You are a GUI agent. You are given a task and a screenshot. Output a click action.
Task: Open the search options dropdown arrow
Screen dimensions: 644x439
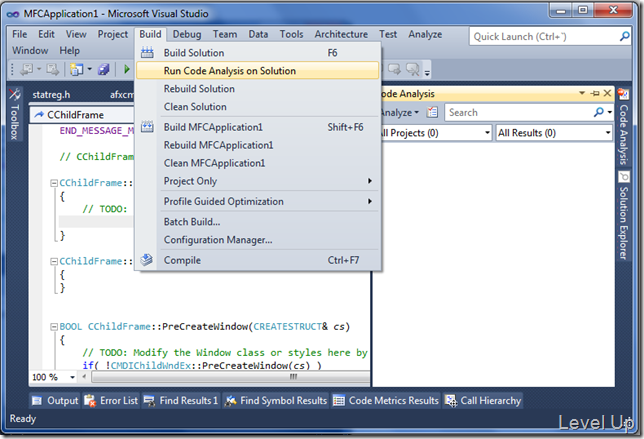(x=610, y=112)
